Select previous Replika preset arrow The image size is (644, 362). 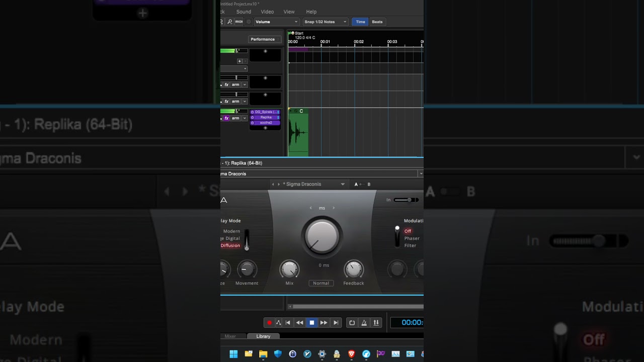(x=273, y=185)
